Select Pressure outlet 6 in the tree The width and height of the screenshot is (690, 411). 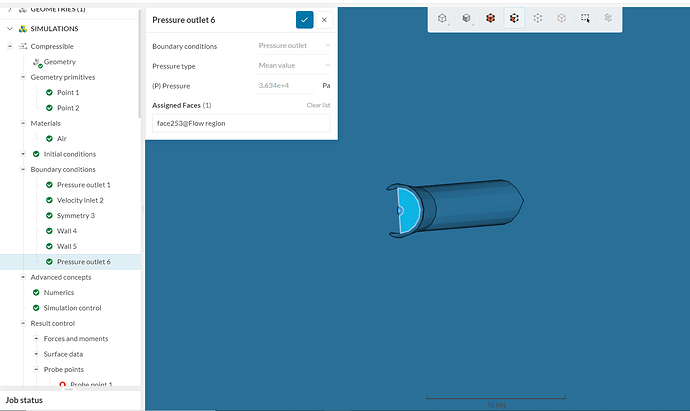click(84, 262)
